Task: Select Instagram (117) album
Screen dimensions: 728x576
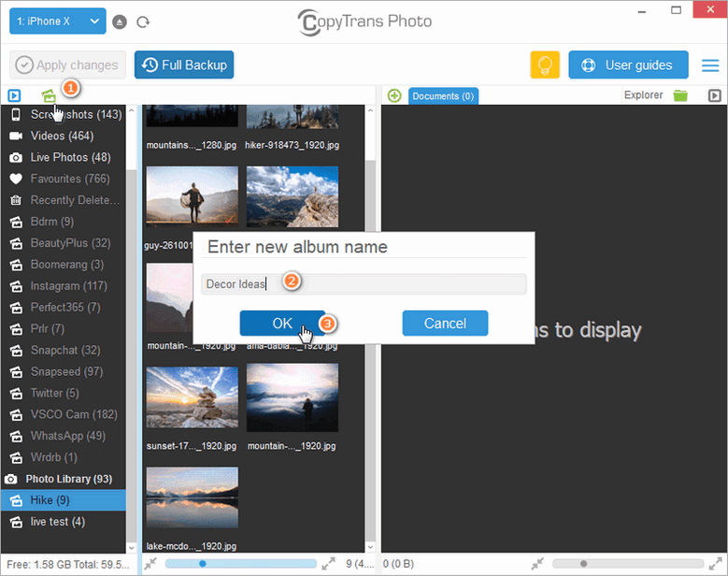Action: (x=64, y=286)
